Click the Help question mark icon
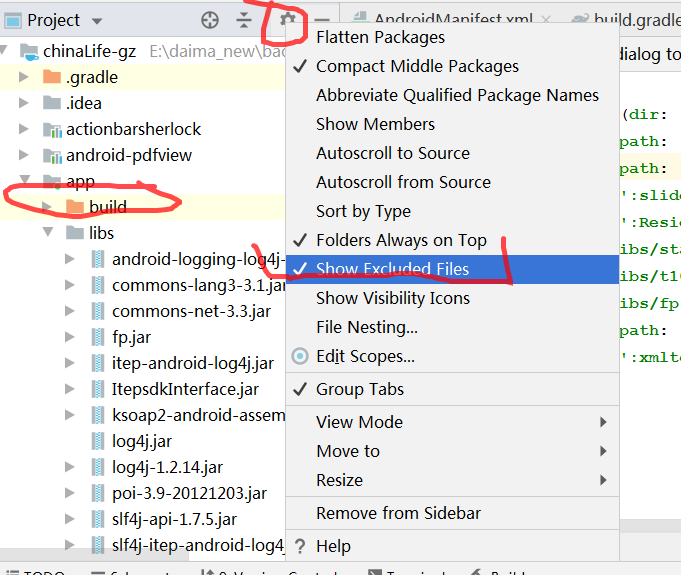Screen dimensions: 681x575 coord(300,546)
